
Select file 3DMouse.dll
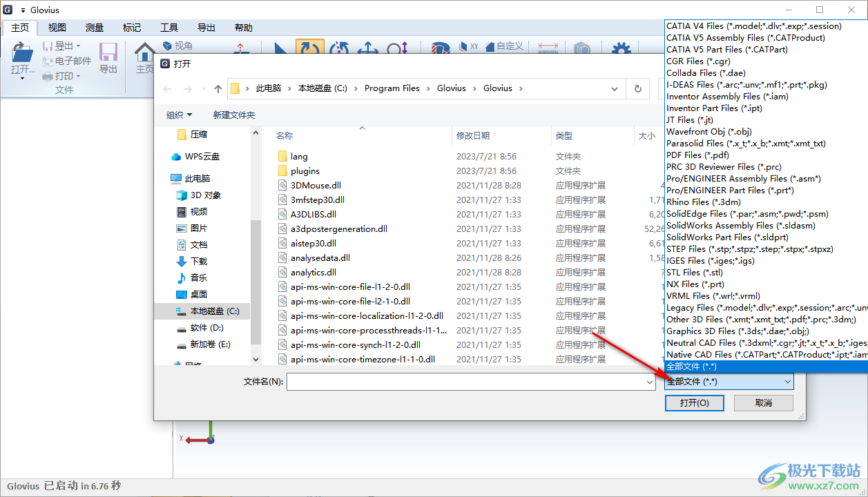click(x=316, y=186)
